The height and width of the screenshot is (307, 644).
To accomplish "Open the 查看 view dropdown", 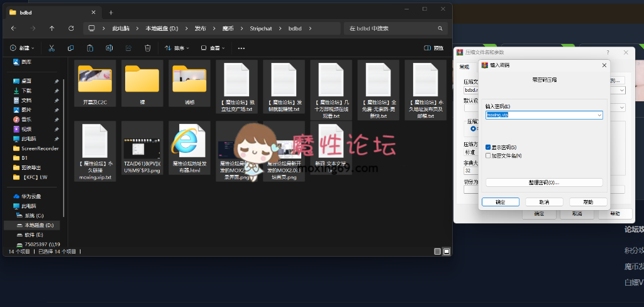I will [x=213, y=48].
